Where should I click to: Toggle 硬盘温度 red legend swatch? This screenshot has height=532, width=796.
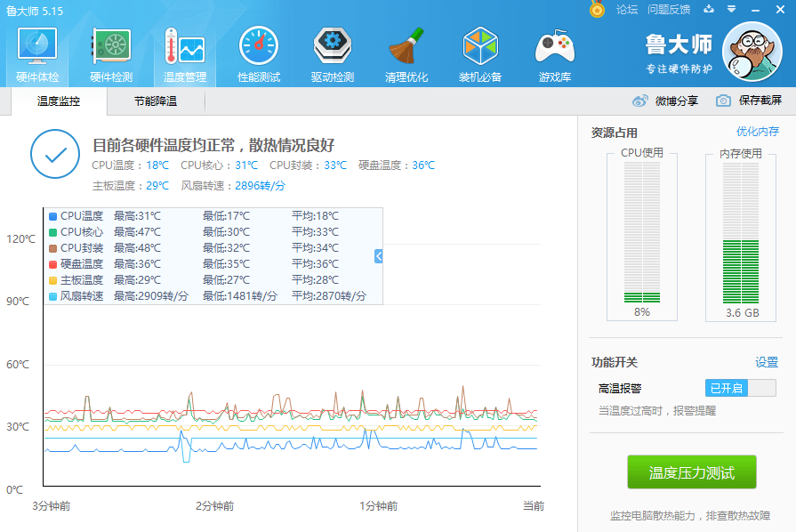[52, 264]
